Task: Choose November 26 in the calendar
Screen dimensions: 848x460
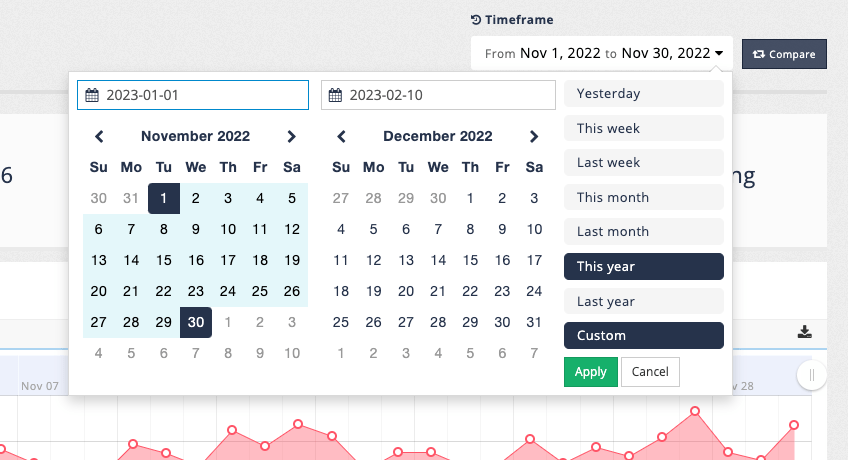Action: 292,291
